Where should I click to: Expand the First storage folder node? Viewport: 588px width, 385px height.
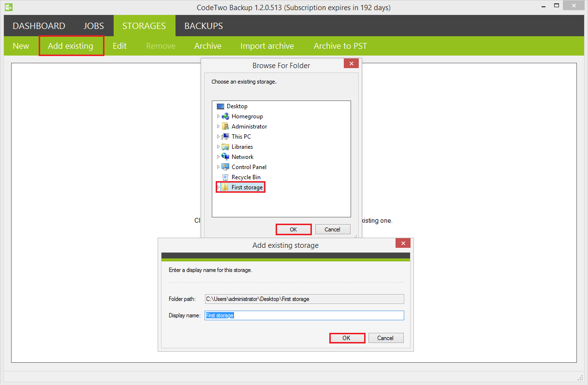tap(219, 187)
